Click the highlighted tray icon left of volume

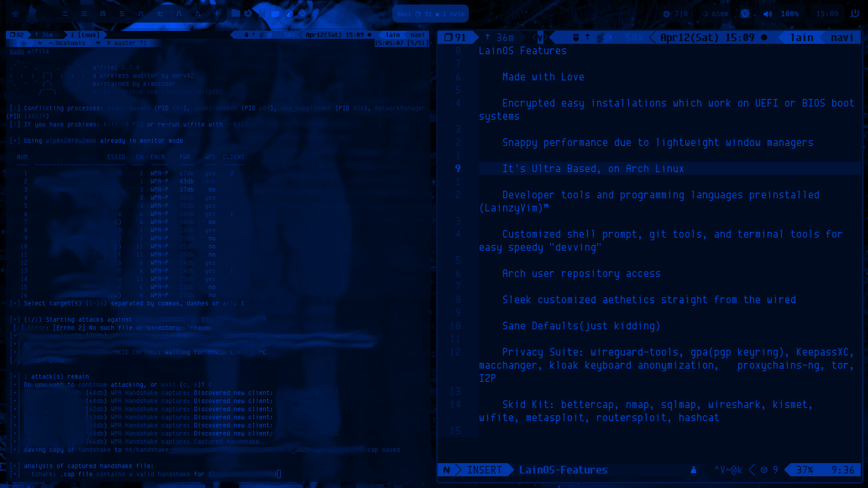click(x=745, y=14)
